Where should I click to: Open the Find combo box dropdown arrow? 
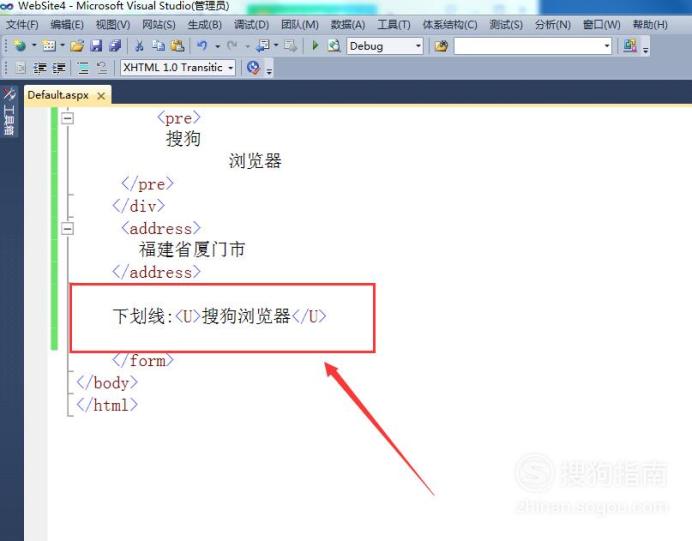click(607, 46)
